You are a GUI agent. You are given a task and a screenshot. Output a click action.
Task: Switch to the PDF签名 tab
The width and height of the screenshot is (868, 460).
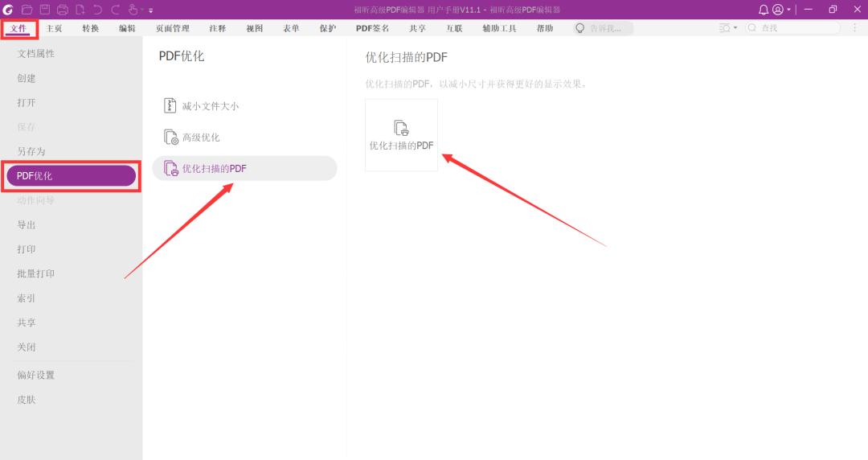[x=373, y=28]
